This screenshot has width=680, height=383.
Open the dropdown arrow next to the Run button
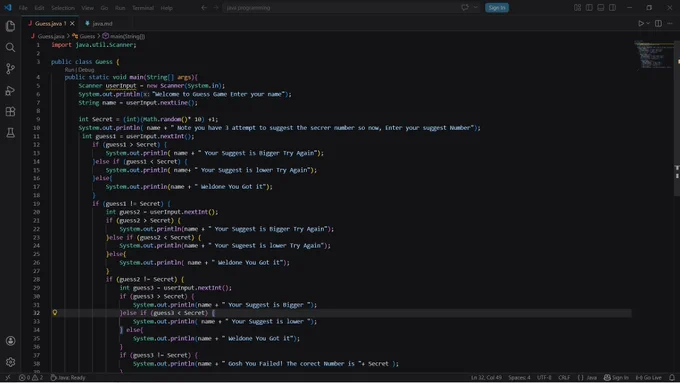pos(648,23)
